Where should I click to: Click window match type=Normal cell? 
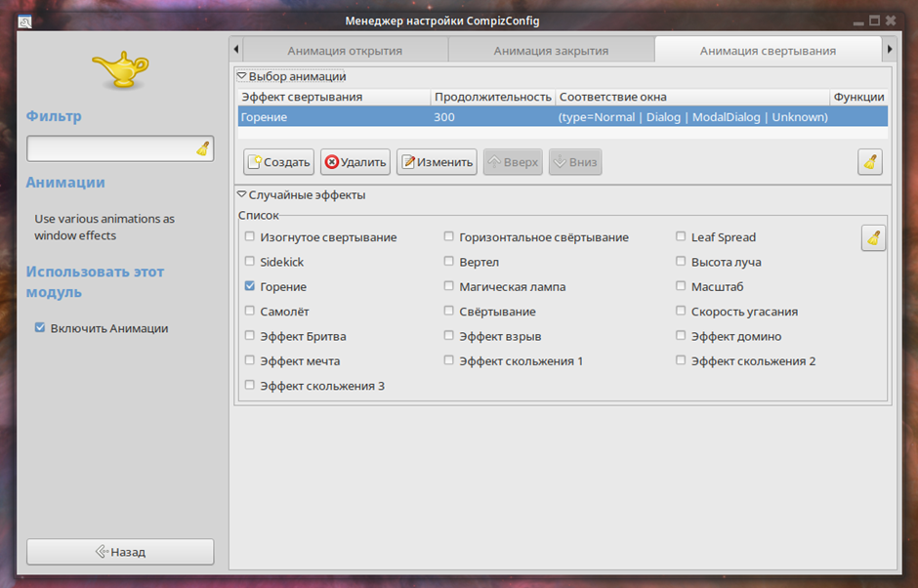(692, 117)
